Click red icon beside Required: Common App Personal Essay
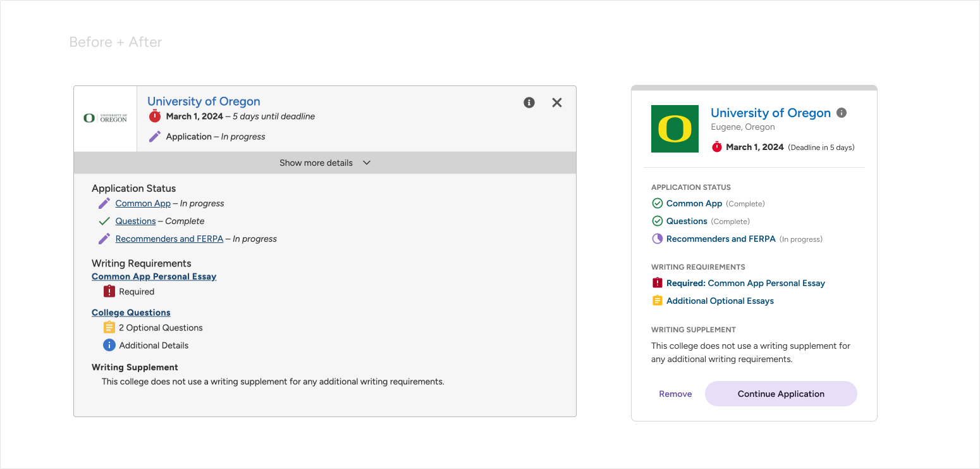Viewport: 980px width, 469px height. point(658,283)
